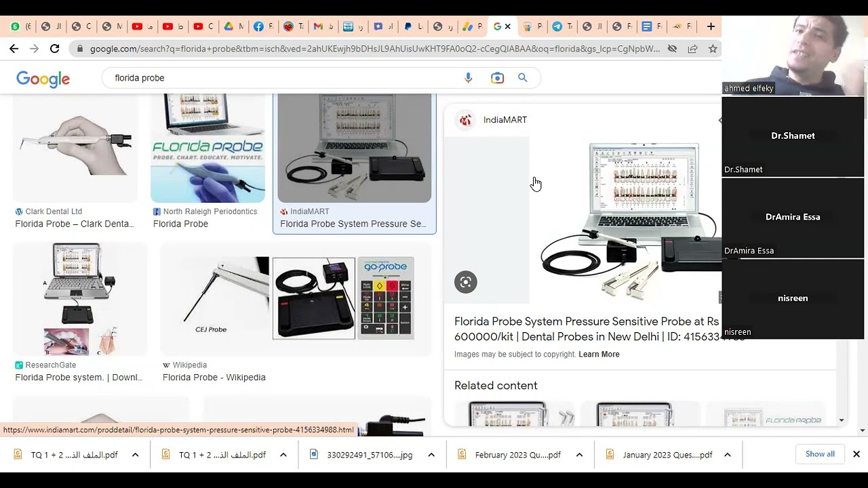Expand options for January 2023 pdf download

click(727, 455)
